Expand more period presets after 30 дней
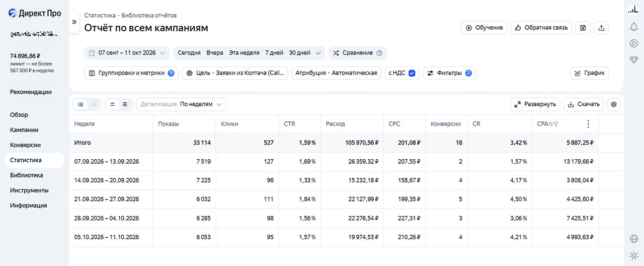644x266 pixels. pyautogui.click(x=318, y=53)
